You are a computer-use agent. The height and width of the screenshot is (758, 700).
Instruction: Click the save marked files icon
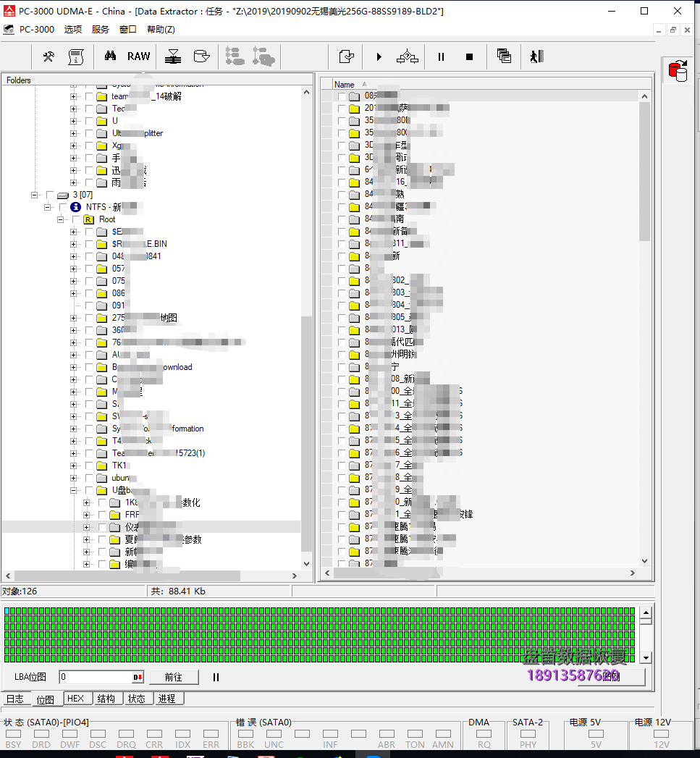[346, 57]
